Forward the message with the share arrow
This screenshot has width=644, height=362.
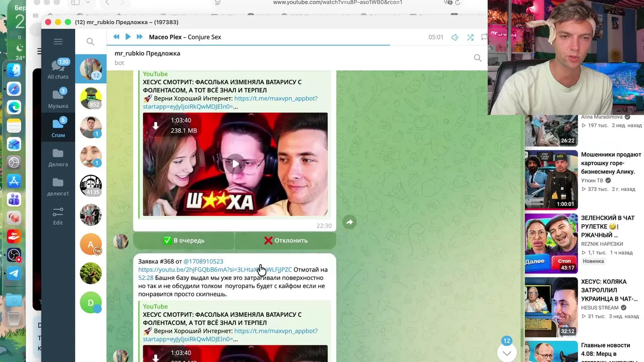(x=349, y=222)
